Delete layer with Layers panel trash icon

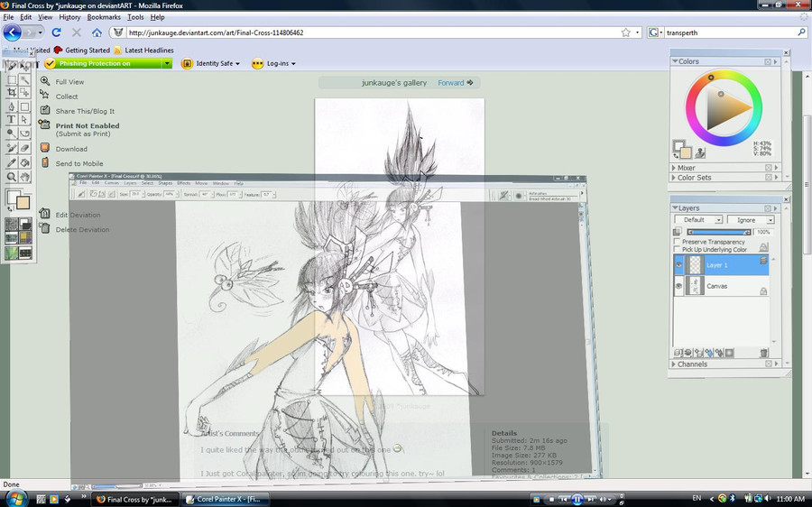pyautogui.click(x=763, y=354)
